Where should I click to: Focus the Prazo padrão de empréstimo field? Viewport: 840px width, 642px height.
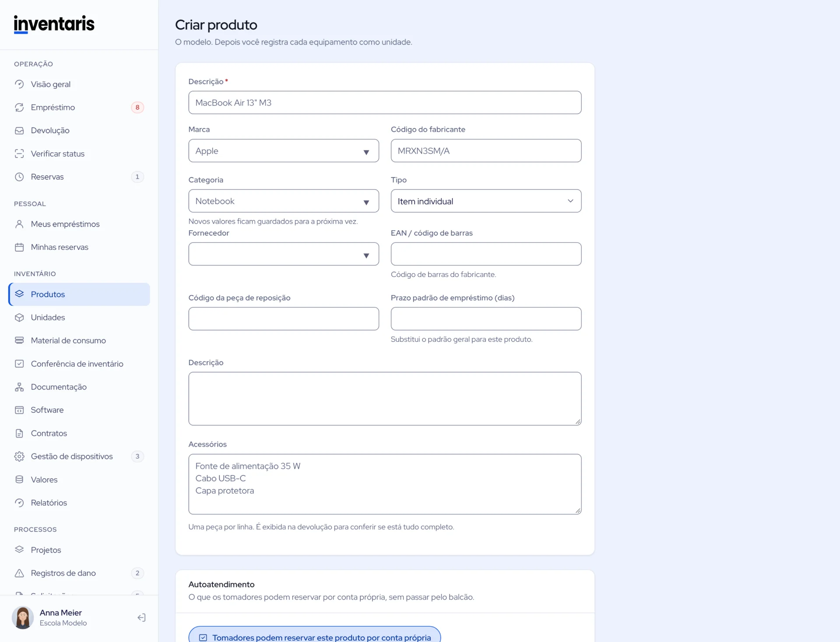pos(486,319)
